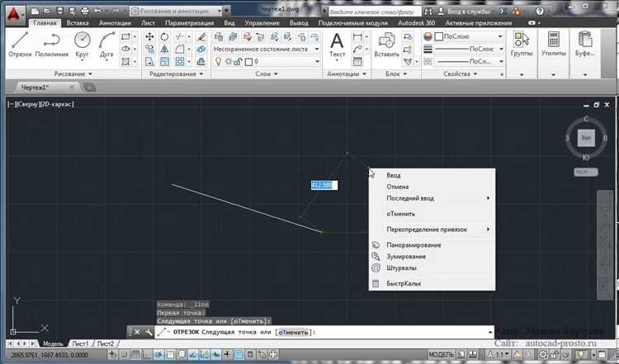
Task: Toggle polar tracking in status bar
Action: click(158, 355)
